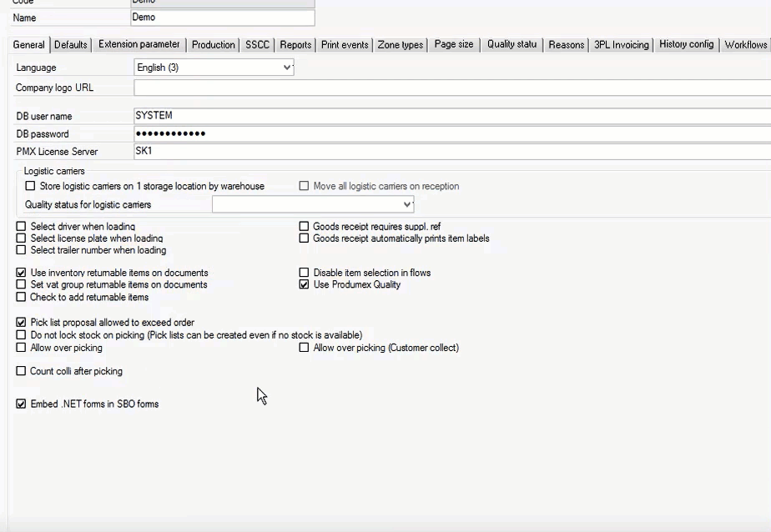Enable Allow over picking (Customer collect)
The image size is (771, 532).
tap(305, 348)
